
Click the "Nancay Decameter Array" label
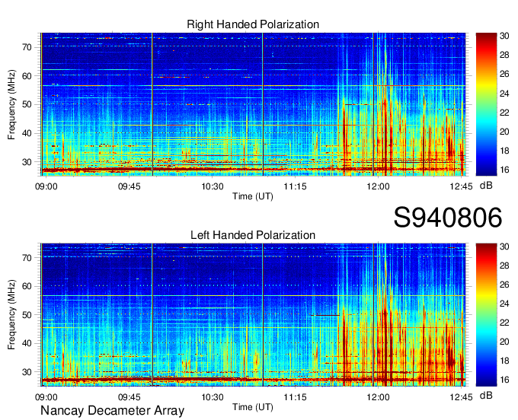(x=112, y=411)
